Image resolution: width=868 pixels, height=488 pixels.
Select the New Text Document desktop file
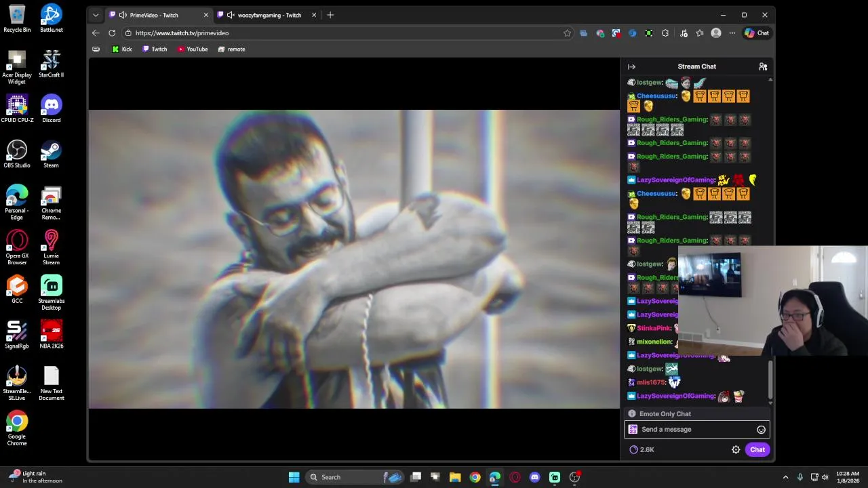click(x=52, y=383)
